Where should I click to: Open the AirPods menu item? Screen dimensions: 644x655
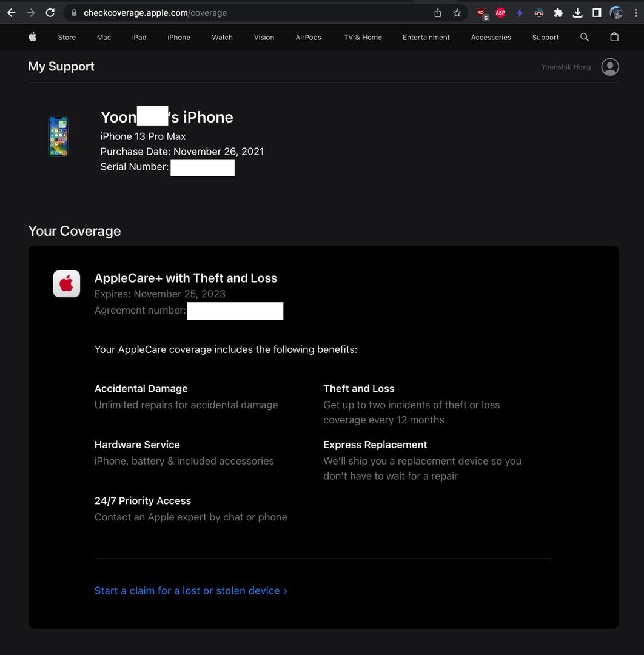[308, 37]
